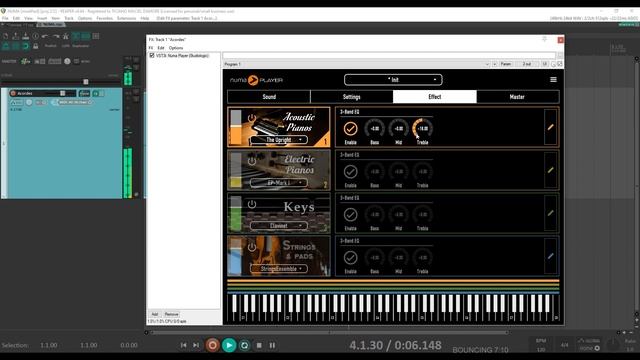640x360 pixels.
Task: Click the green Play button
Action: [x=229, y=345]
